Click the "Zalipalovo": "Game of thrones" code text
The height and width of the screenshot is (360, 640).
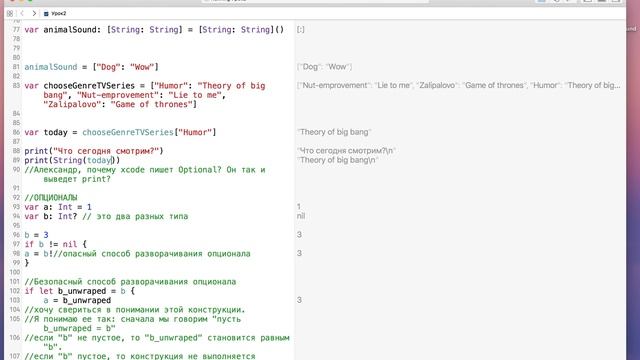tap(120, 104)
